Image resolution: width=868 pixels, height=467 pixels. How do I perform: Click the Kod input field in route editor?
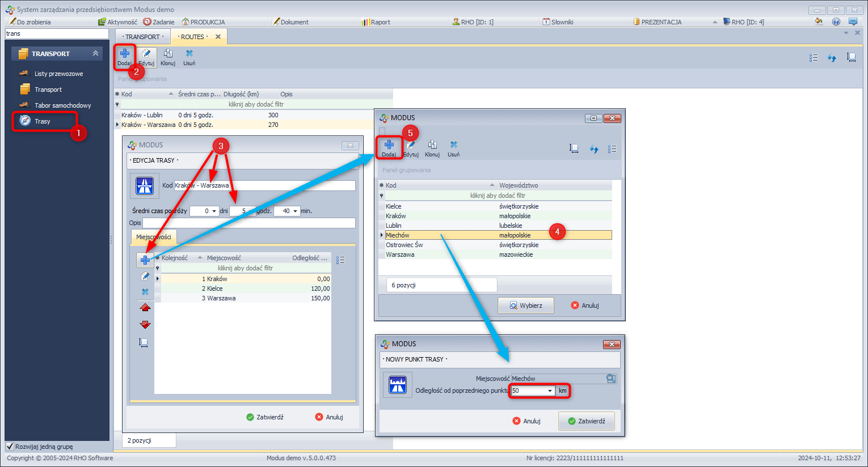[264, 185]
